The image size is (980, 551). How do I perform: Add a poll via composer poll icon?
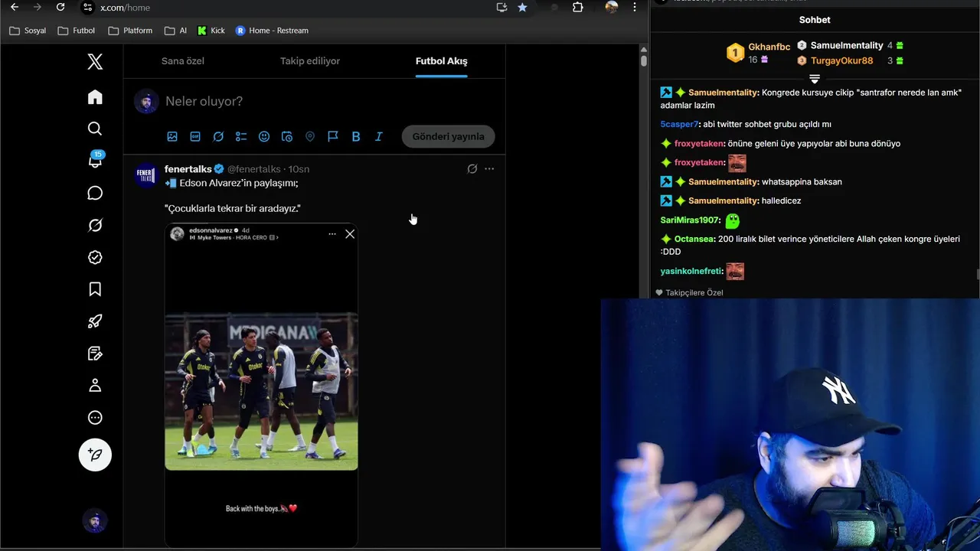tap(241, 136)
